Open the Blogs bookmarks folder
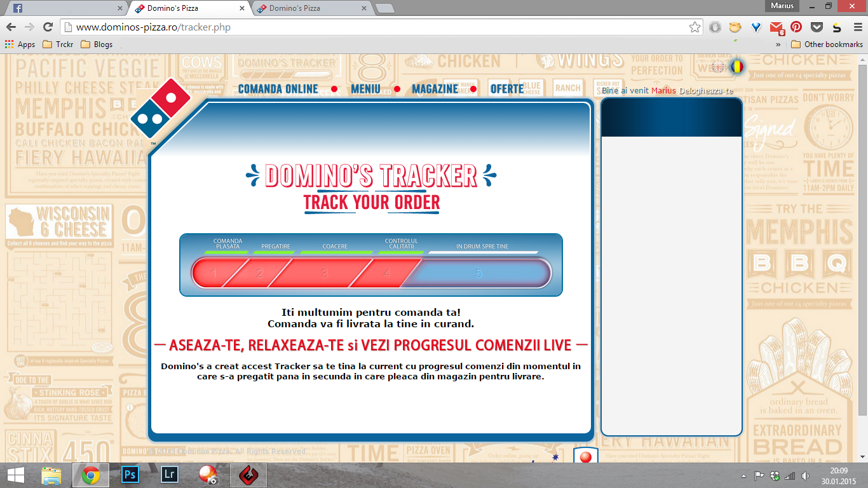Image resolution: width=868 pixels, height=488 pixels. point(97,44)
